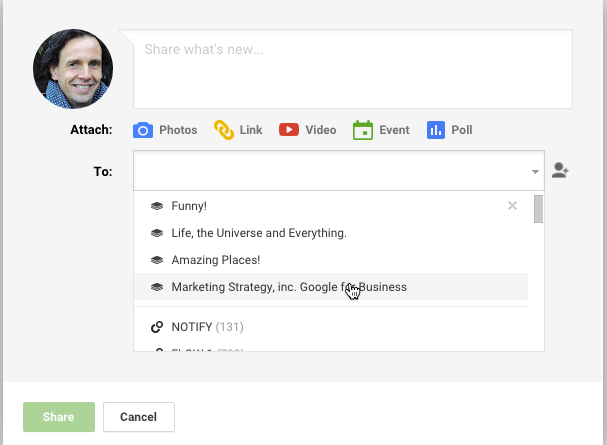Screen dimensions: 607x445
Task: Click the Share what's new text box
Action: pyautogui.click(x=353, y=69)
